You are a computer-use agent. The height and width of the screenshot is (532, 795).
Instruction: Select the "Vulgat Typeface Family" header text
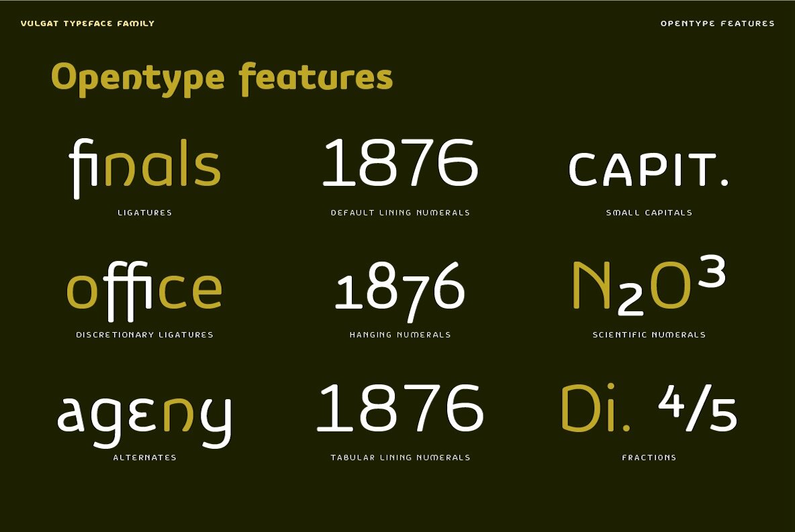pyautogui.click(x=87, y=23)
